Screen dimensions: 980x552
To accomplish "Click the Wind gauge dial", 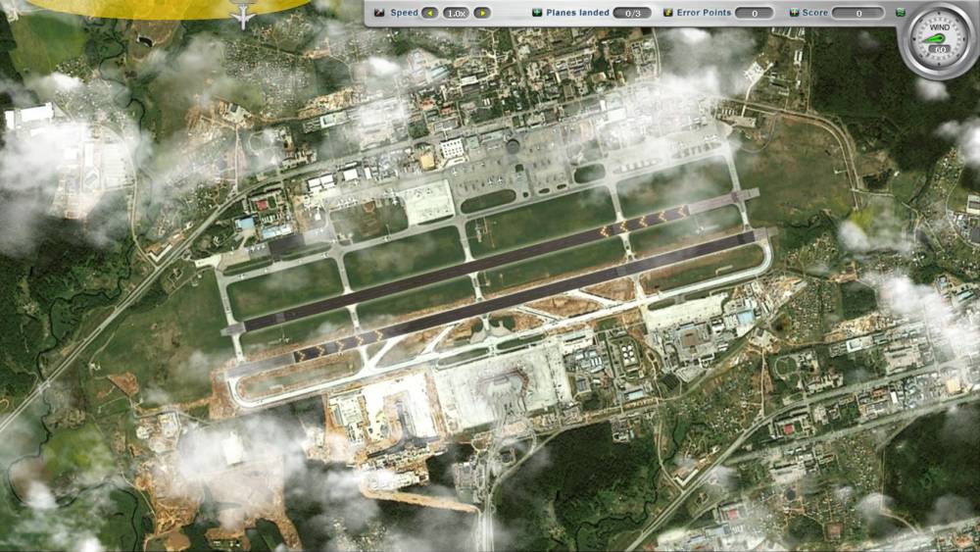I will point(939,39).
